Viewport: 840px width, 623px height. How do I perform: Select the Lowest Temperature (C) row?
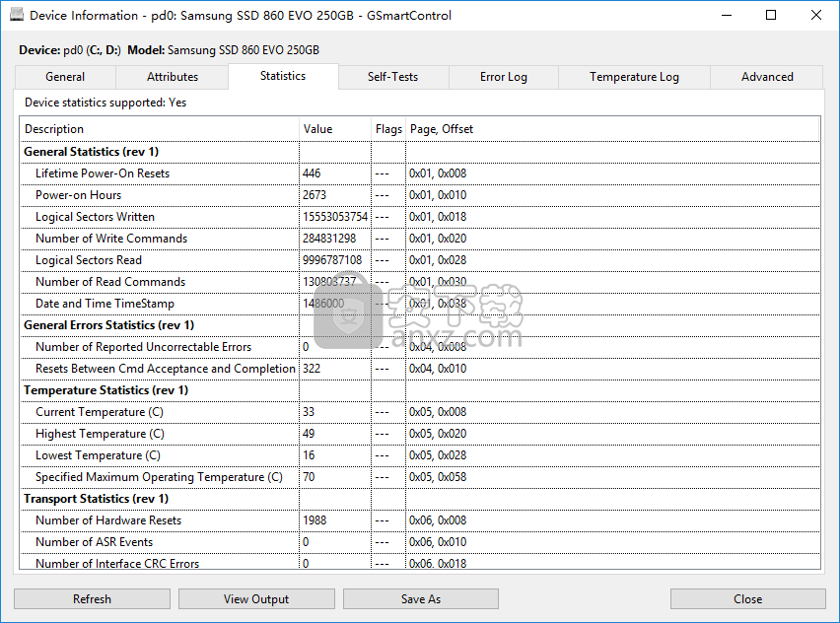pyautogui.click(x=420, y=455)
